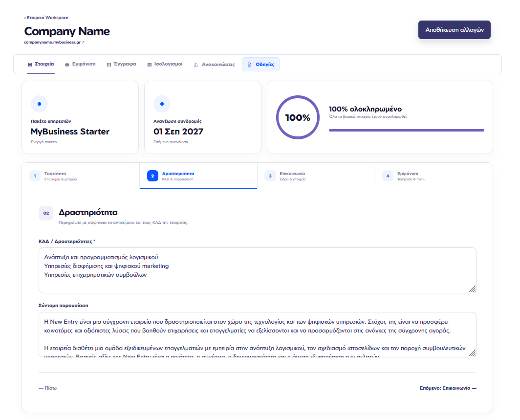Click the Ανακοινώσεις upload icon
The image size is (520, 420).
tap(195, 65)
